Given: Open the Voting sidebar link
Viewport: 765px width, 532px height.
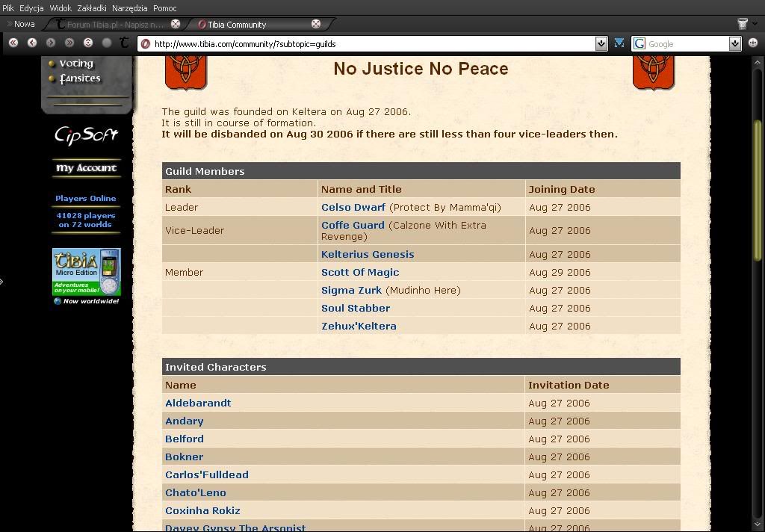Looking at the screenshot, I should tap(76, 63).
